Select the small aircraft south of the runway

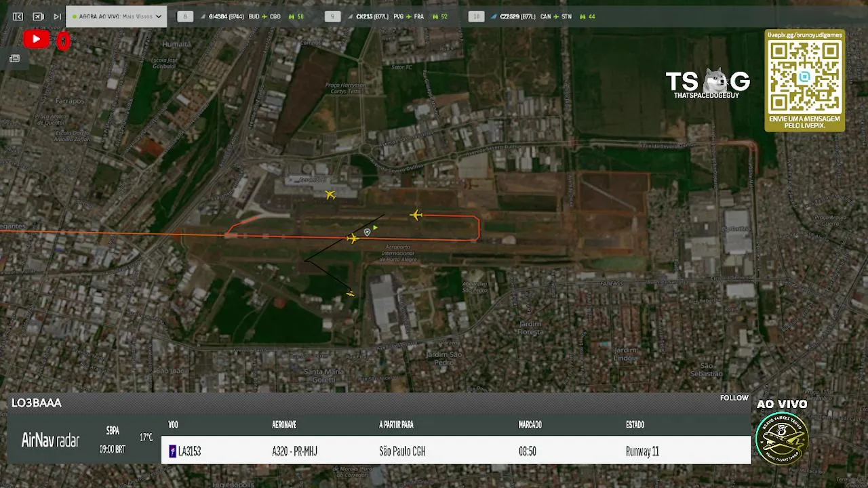point(350,293)
